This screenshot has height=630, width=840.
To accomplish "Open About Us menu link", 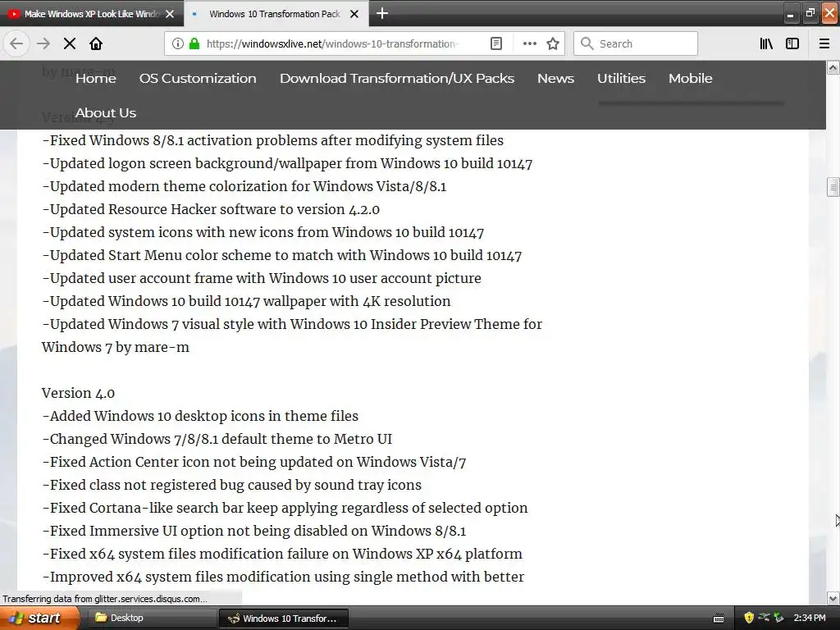I will (106, 113).
